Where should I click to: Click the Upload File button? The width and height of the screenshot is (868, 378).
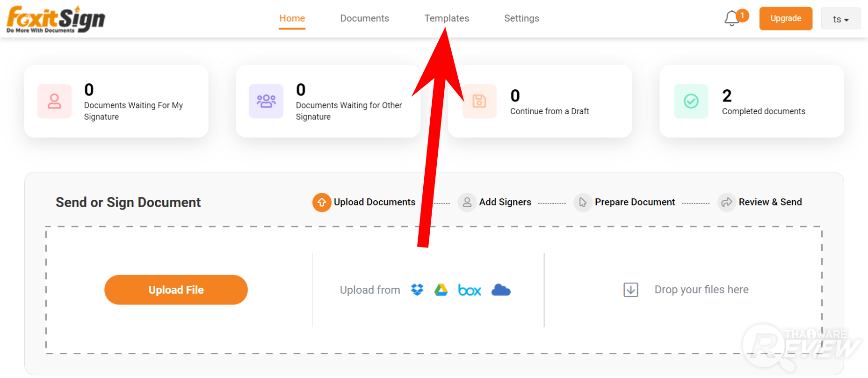[x=176, y=290]
